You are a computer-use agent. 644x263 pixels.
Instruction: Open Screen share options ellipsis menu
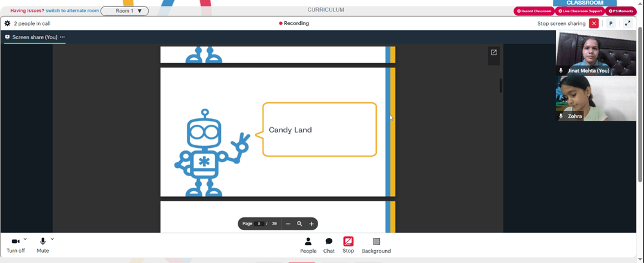click(62, 37)
